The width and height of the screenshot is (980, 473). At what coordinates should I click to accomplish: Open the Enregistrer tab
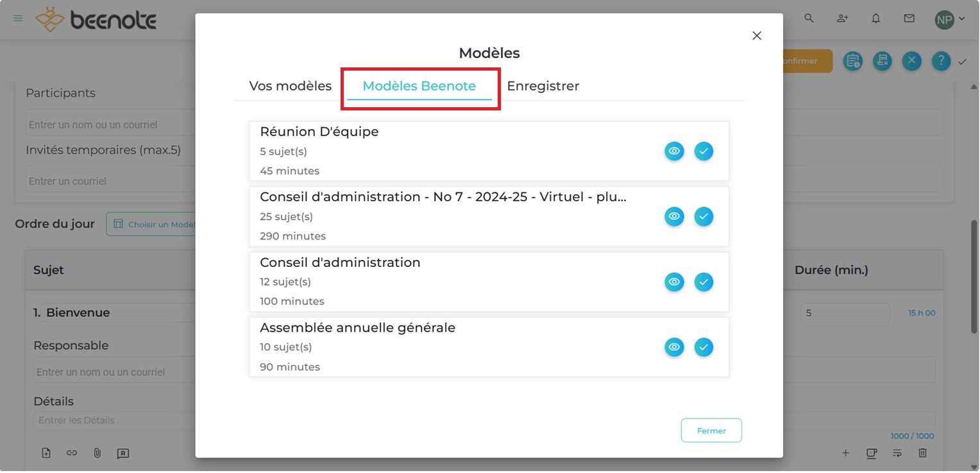pos(543,86)
